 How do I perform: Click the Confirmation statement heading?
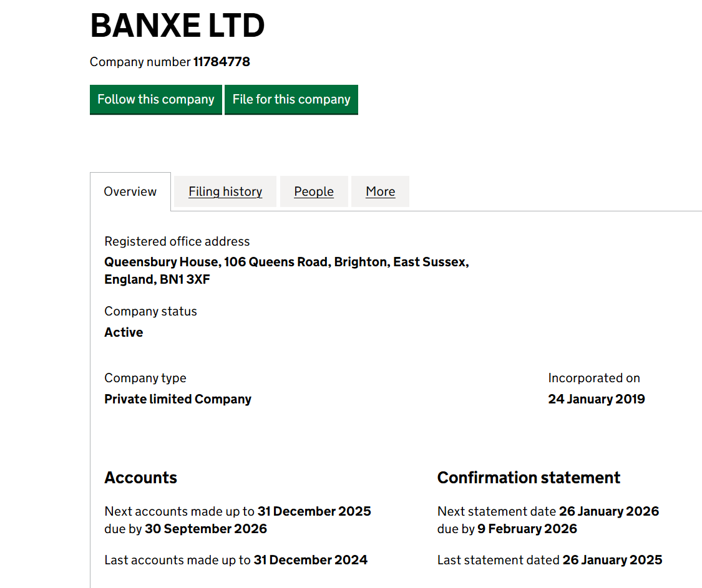click(529, 478)
